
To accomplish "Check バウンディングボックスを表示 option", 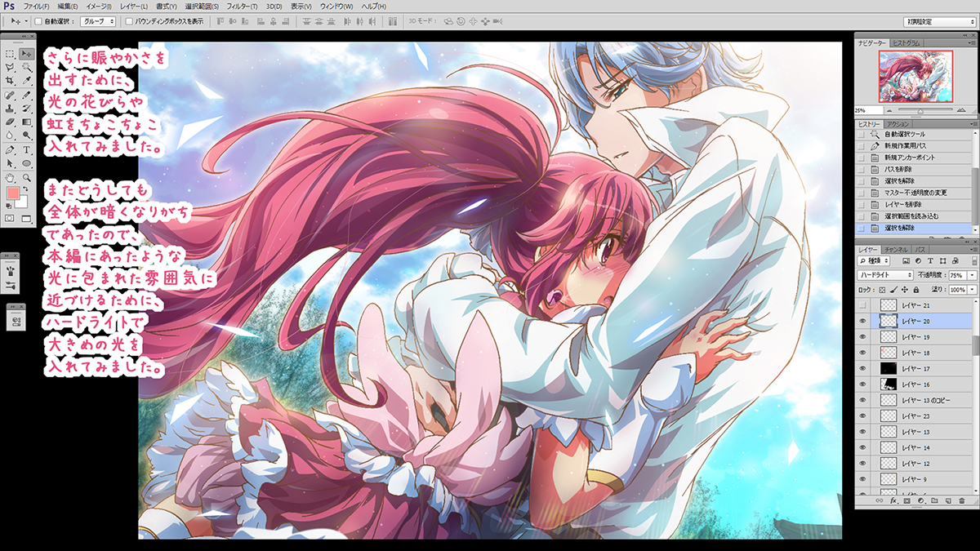I will tap(128, 21).
